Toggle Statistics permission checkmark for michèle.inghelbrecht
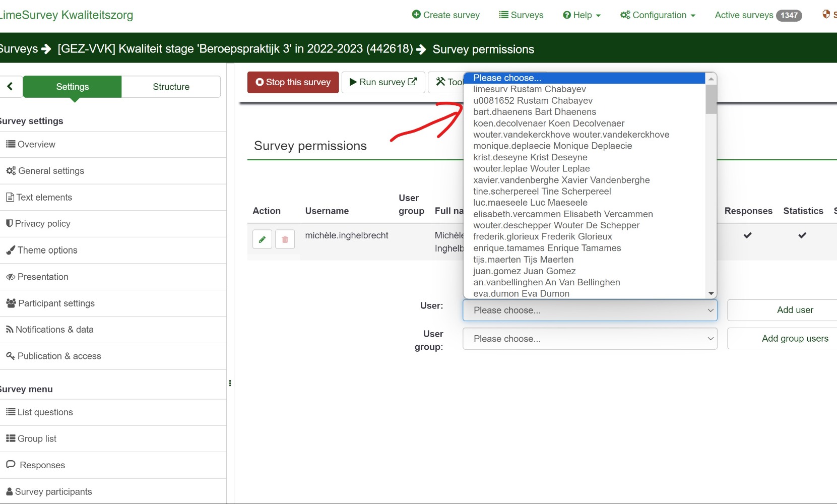The width and height of the screenshot is (837, 504). 802,235
